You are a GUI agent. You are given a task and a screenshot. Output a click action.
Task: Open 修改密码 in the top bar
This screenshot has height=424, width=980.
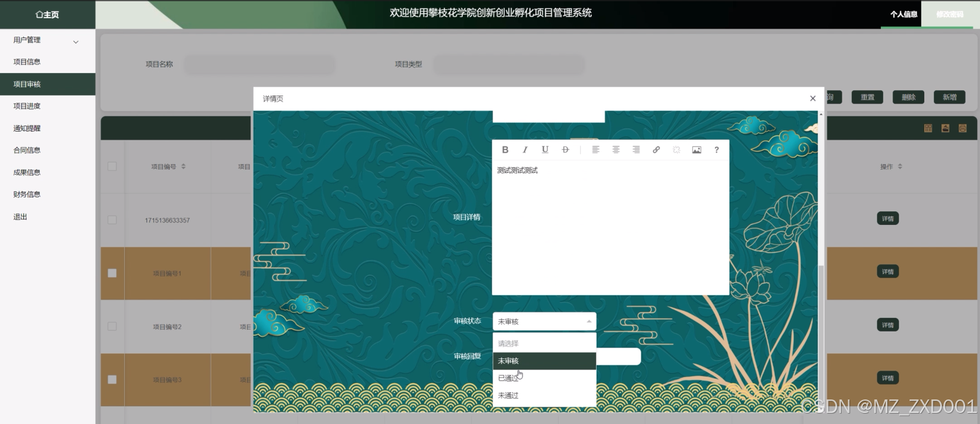[949, 14]
